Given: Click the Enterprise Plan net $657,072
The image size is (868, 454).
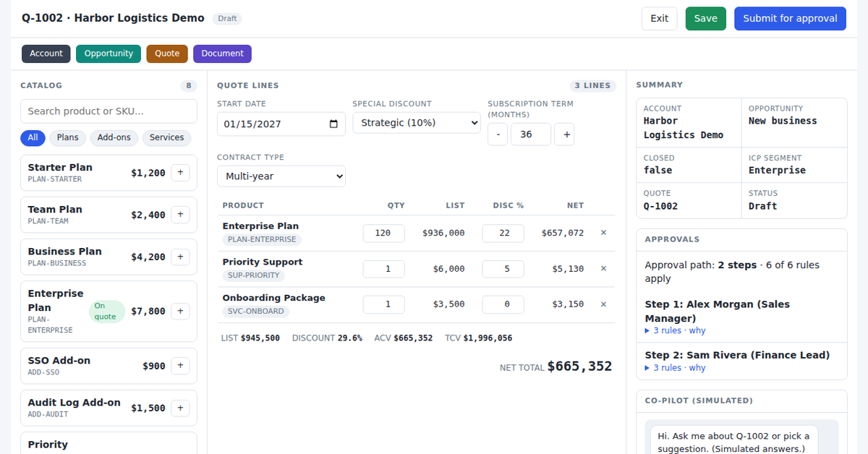Looking at the screenshot, I should point(562,233).
